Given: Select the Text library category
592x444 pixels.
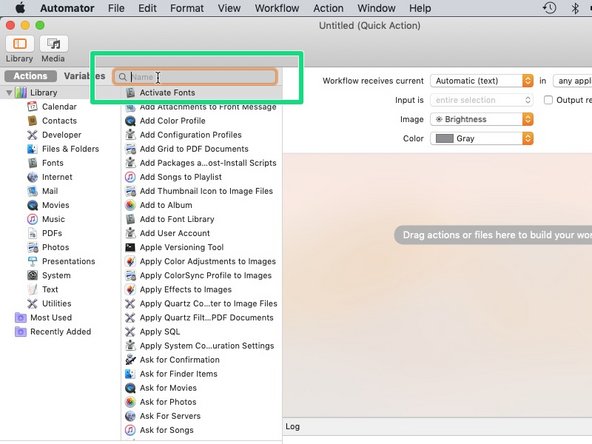Looking at the screenshot, I should coord(50,289).
